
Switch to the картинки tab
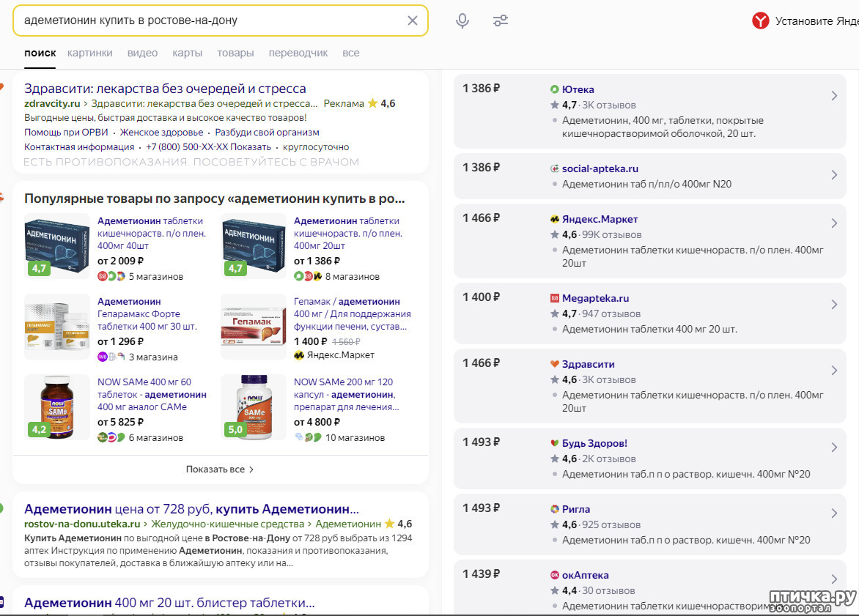tap(90, 53)
